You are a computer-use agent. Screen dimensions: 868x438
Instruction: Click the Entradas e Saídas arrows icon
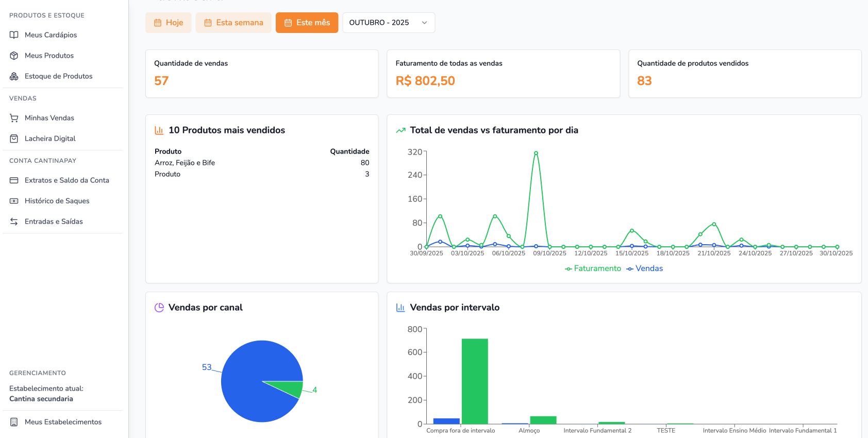[14, 222]
